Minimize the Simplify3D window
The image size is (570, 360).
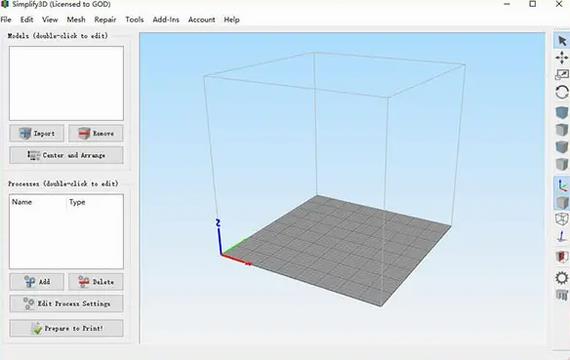click(507, 4)
